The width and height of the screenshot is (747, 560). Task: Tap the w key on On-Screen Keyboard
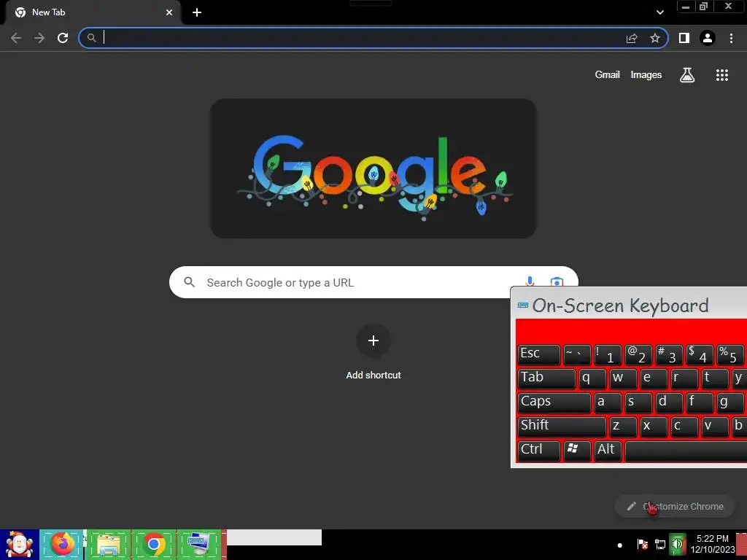(x=623, y=378)
